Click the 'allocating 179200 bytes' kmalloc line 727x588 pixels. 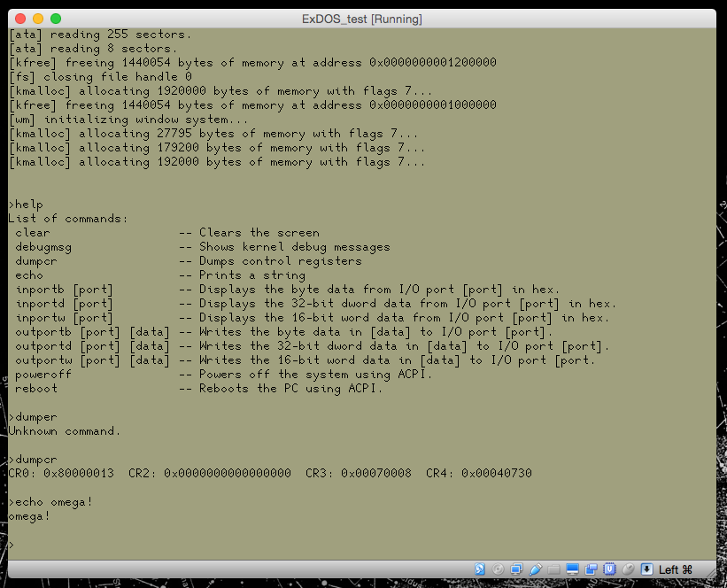pyautogui.click(x=217, y=148)
